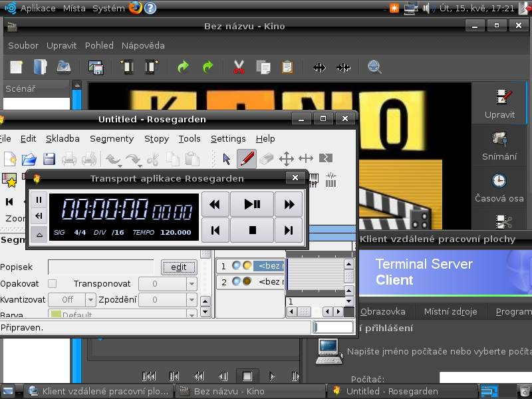
Task: Toggle the Opakovat checkbox
Action: pos(53,283)
